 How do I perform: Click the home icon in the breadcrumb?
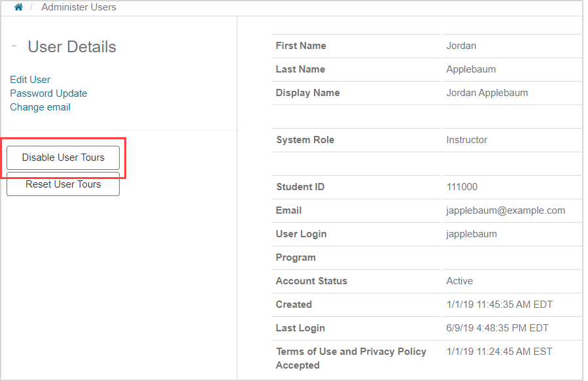click(x=17, y=7)
